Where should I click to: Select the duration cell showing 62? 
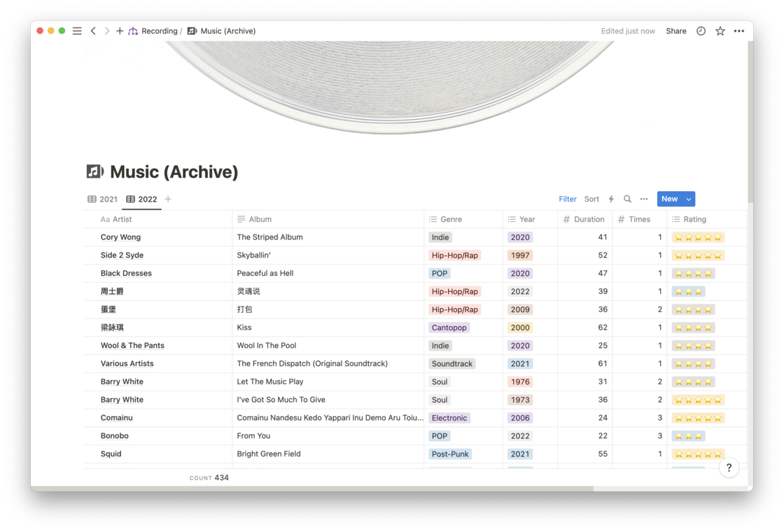pos(585,328)
